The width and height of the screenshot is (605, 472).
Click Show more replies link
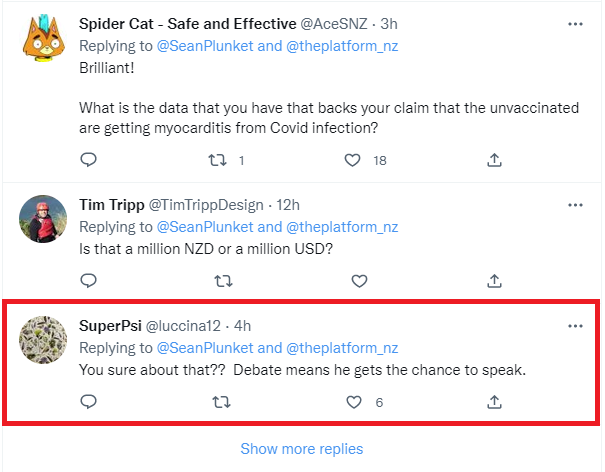tap(302, 448)
